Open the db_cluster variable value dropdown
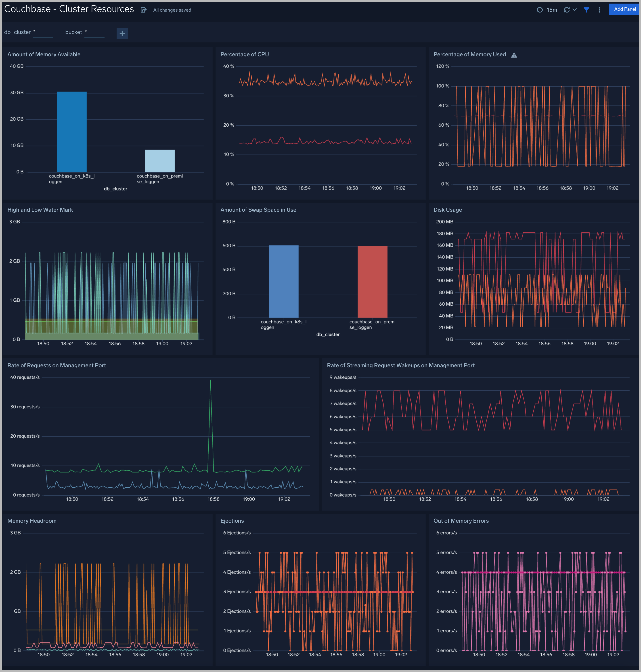 pos(43,32)
